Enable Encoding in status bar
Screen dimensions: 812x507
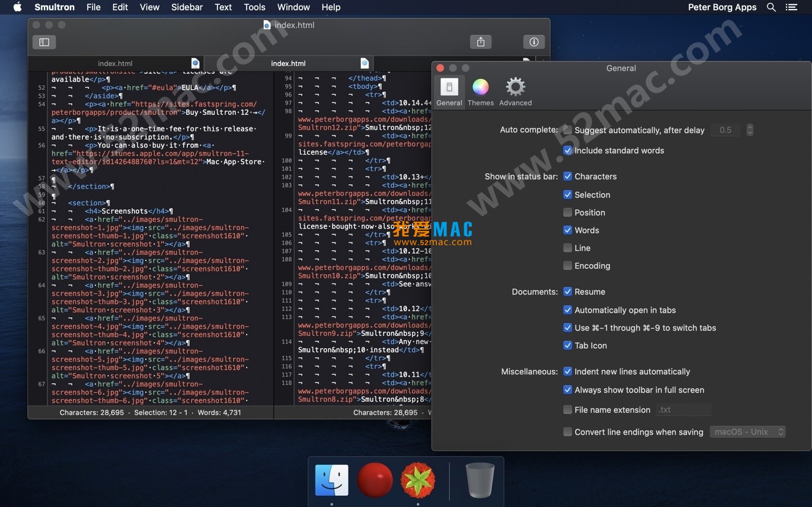pyautogui.click(x=567, y=266)
